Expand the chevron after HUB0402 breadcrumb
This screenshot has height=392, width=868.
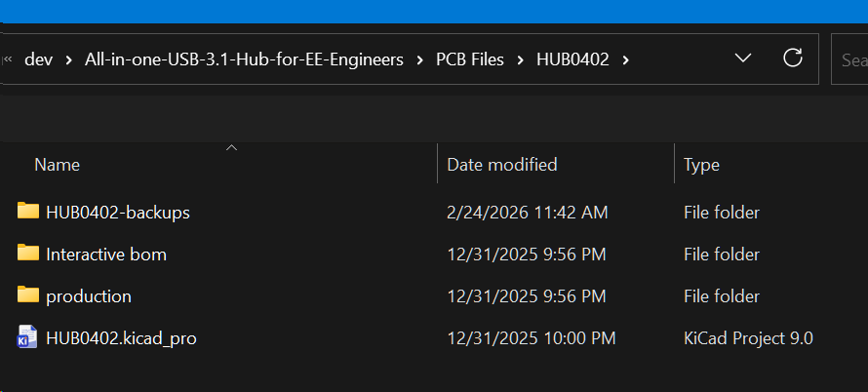pos(625,59)
